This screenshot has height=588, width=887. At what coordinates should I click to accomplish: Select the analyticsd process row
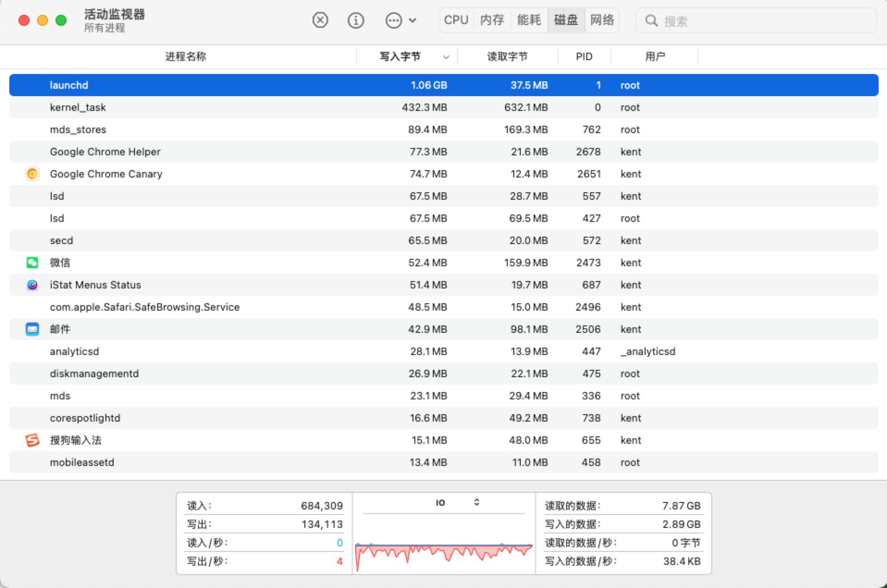coord(443,351)
